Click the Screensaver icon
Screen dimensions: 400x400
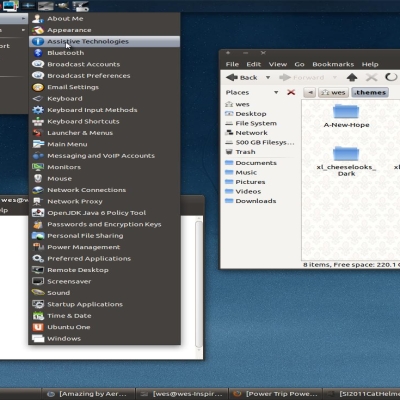tap(38, 281)
